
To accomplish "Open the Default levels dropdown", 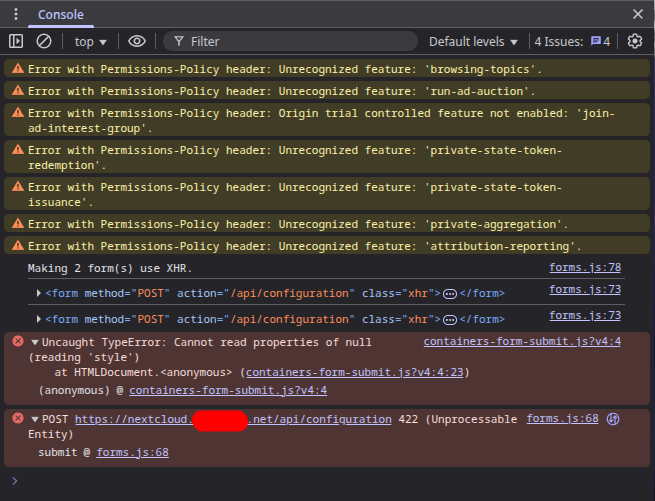I will [x=473, y=42].
